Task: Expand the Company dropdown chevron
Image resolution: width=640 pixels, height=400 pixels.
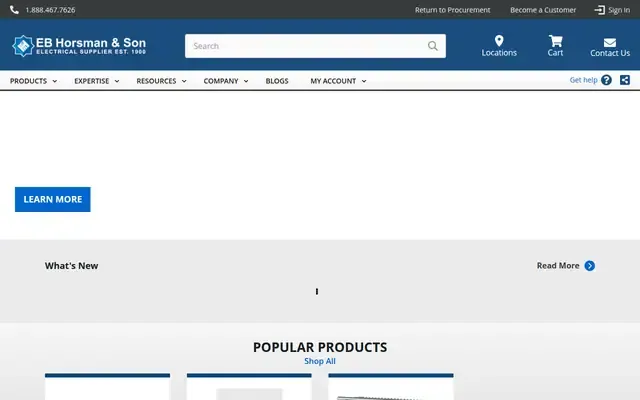Action: coord(246,81)
